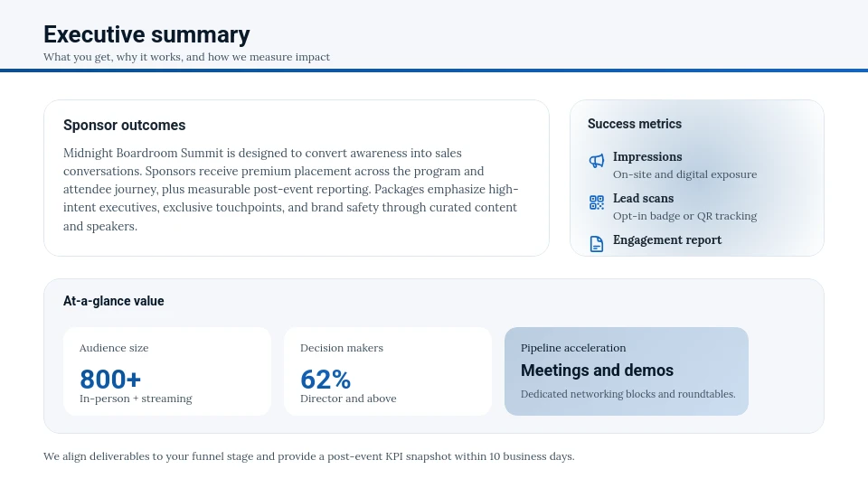Click the 'On-site and digital exposure' text
Image resolution: width=868 pixels, height=488 pixels.
click(x=684, y=174)
